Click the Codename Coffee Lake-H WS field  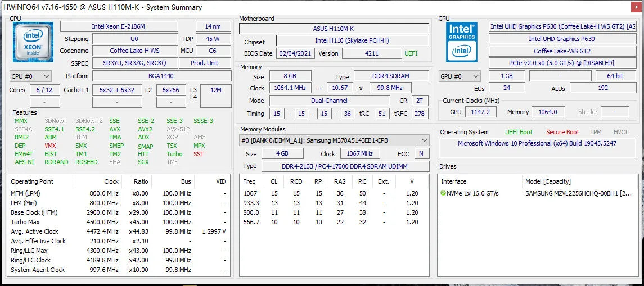pyautogui.click(x=135, y=51)
